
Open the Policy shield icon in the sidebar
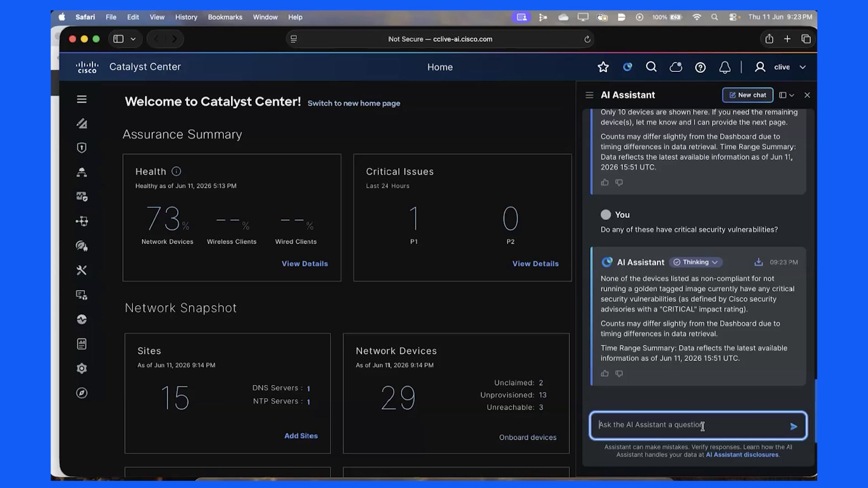pos(81,148)
